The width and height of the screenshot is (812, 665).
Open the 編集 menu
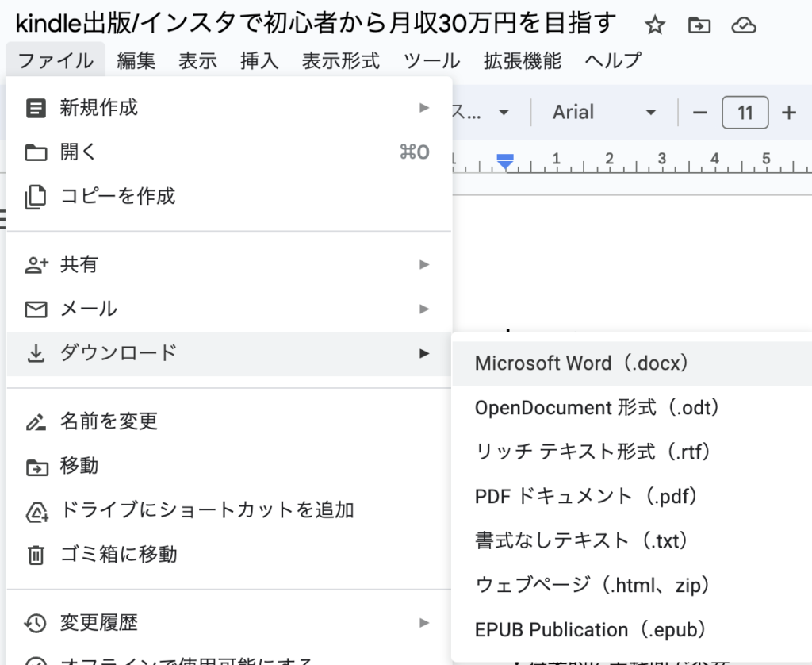pyautogui.click(x=136, y=60)
